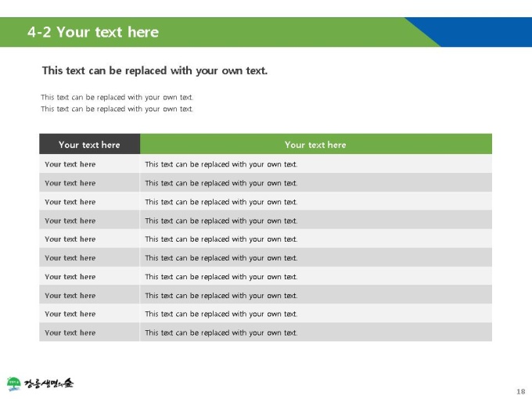Screen dimensions: 532x399
Task: Select the first small description line
Action: 117,97
